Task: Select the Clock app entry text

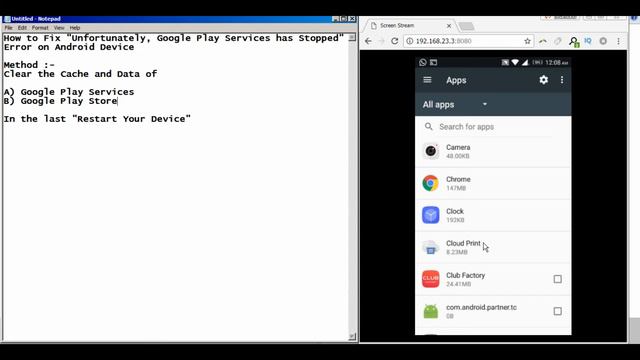Action: point(455,215)
